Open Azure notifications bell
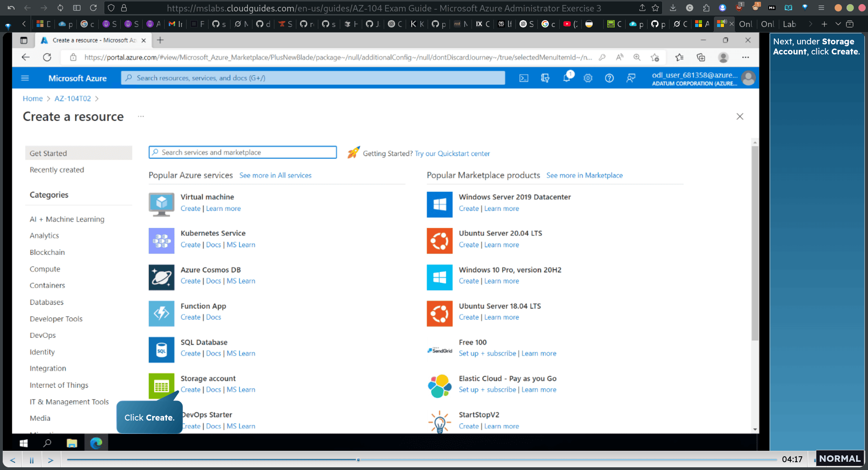Image resolution: width=868 pixels, height=470 pixels. 567,77
